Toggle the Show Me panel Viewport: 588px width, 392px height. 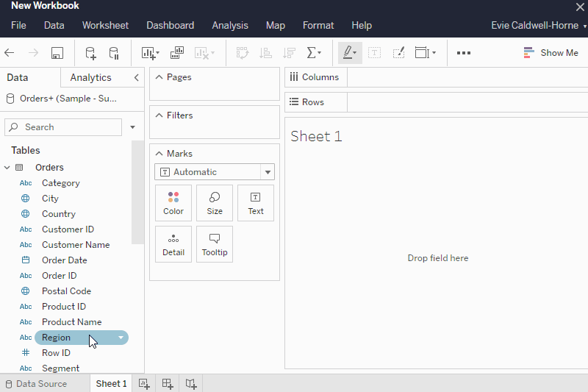551,53
